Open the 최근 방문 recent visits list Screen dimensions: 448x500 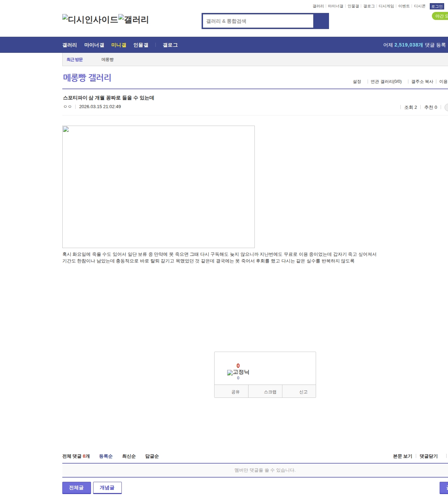click(75, 60)
